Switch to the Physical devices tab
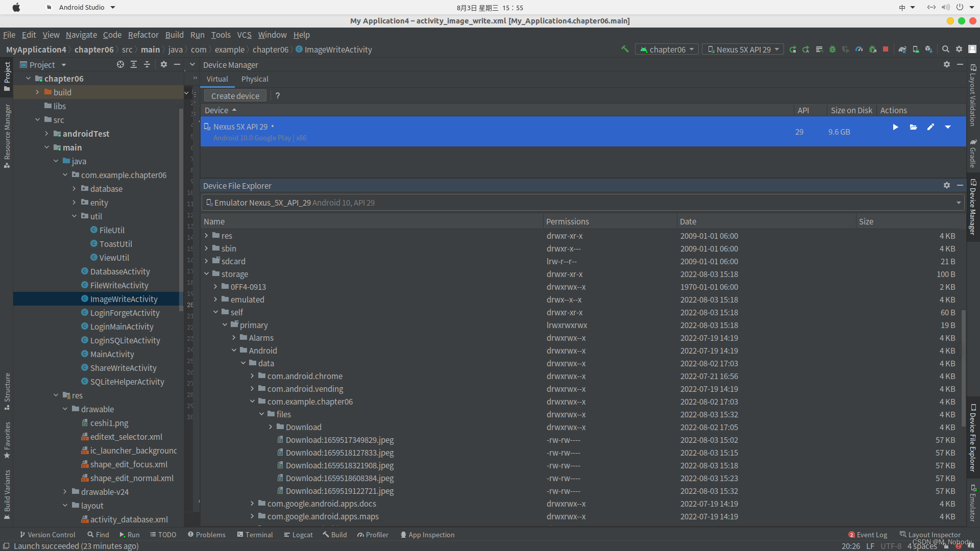Viewport: 980px width, 551px height. pos(254,79)
